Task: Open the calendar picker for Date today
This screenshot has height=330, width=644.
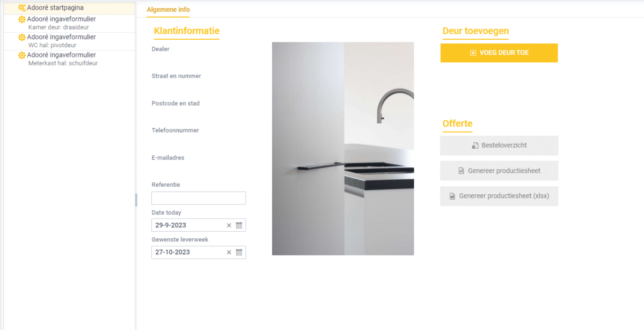Action: pyautogui.click(x=239, y=225)
